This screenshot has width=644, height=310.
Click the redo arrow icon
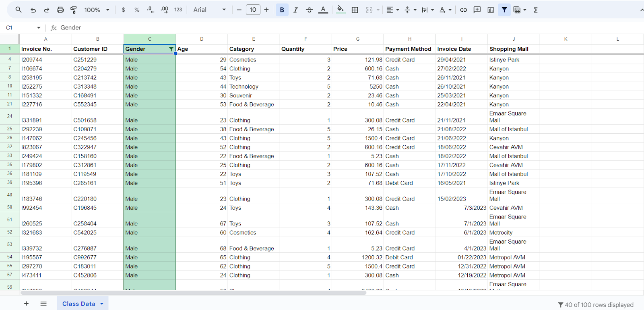tap(46, 10)
